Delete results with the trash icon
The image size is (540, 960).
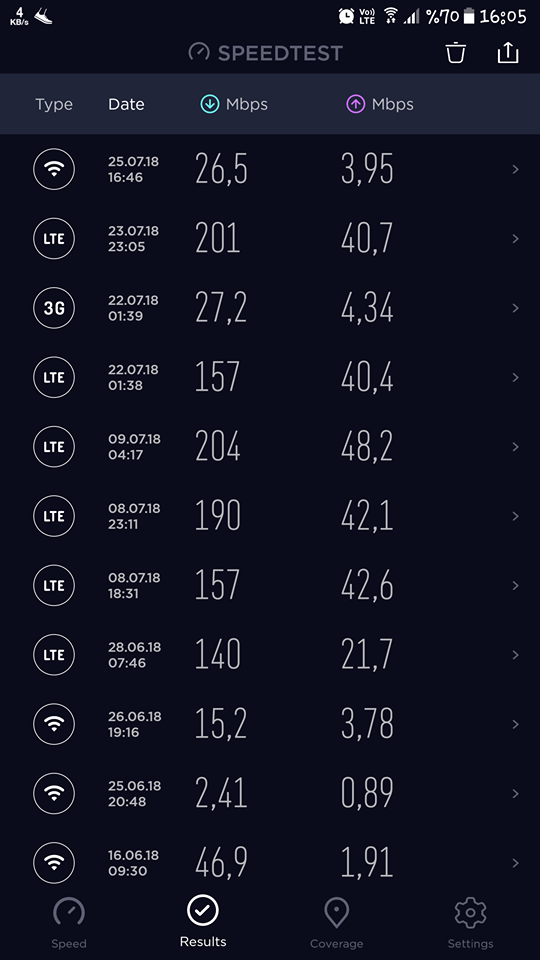pos(455,53)
